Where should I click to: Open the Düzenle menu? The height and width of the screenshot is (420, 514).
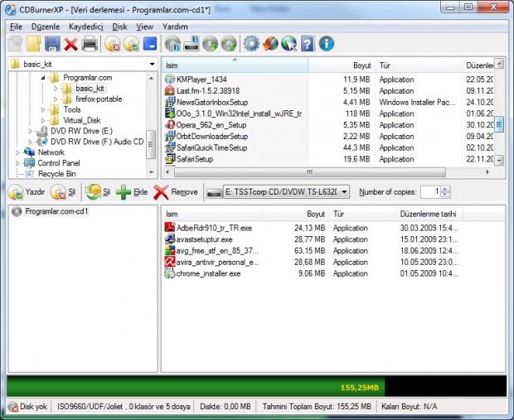46,27
